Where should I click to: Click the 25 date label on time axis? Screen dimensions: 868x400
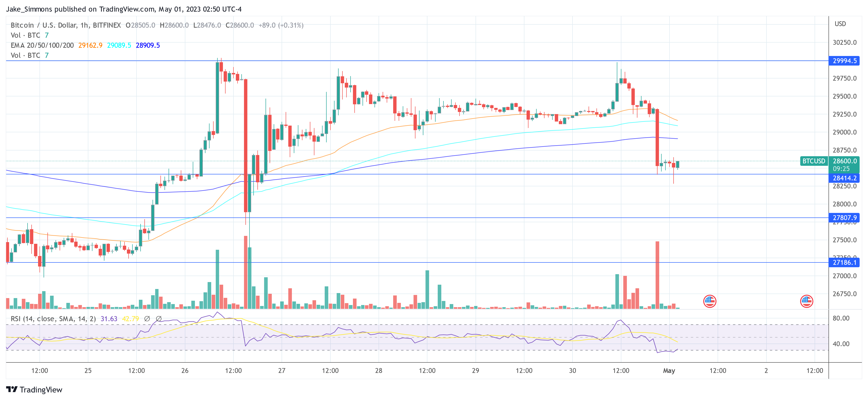click(88, 371)
